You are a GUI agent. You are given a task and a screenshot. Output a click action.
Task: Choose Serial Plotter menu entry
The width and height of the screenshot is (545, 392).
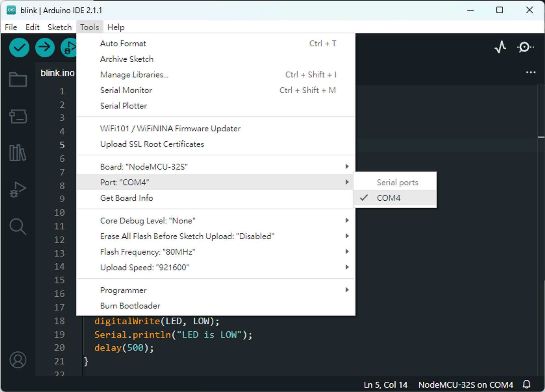[x=216, y=106]
